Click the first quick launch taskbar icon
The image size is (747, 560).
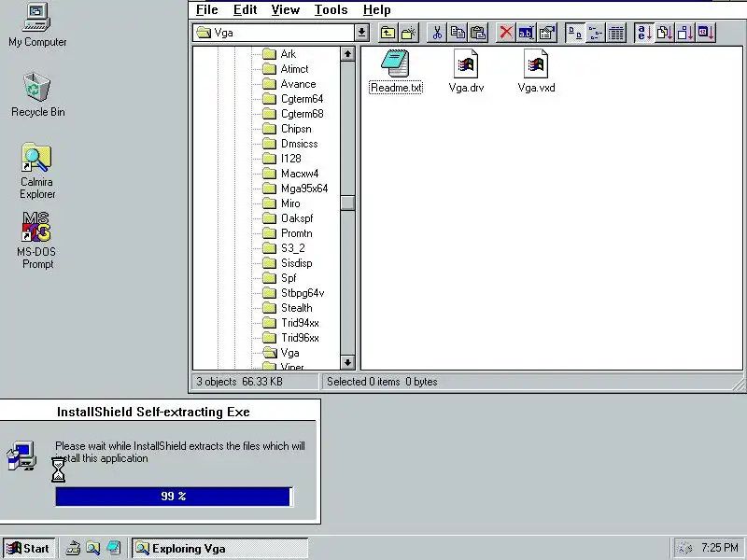73,548
